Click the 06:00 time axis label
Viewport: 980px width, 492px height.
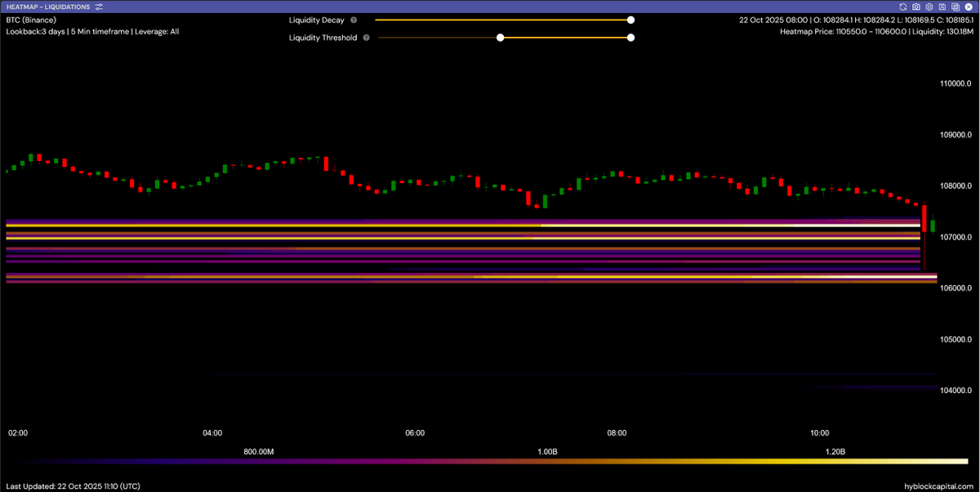[x=415, y=433]
